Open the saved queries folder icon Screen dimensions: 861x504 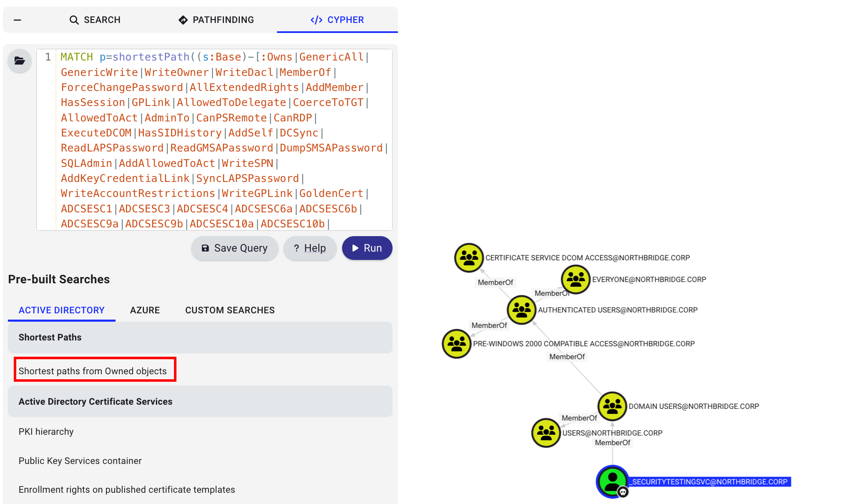point(19,61)
